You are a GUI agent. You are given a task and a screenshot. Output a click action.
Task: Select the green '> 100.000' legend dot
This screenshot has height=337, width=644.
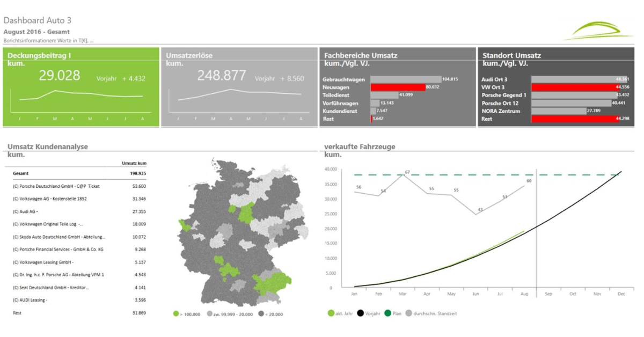(176, 314)
